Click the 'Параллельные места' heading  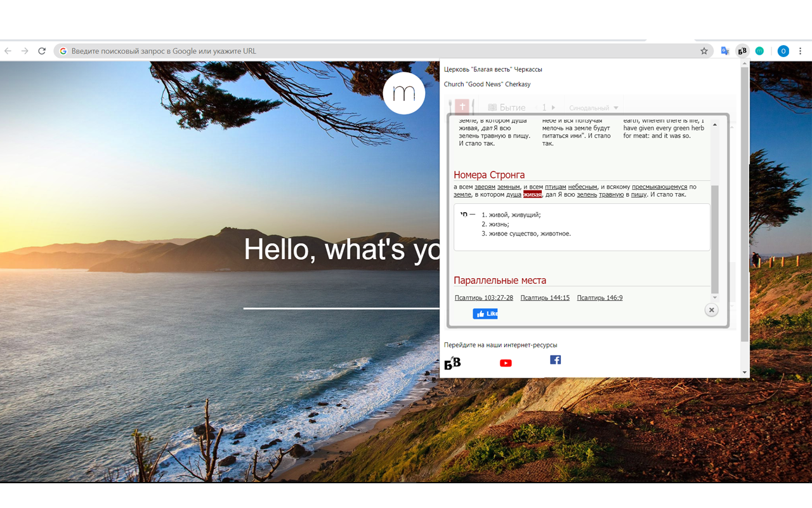point(500,280)
